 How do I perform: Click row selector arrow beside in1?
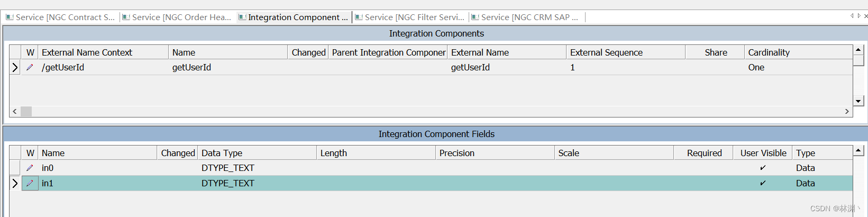coord(15,183)
